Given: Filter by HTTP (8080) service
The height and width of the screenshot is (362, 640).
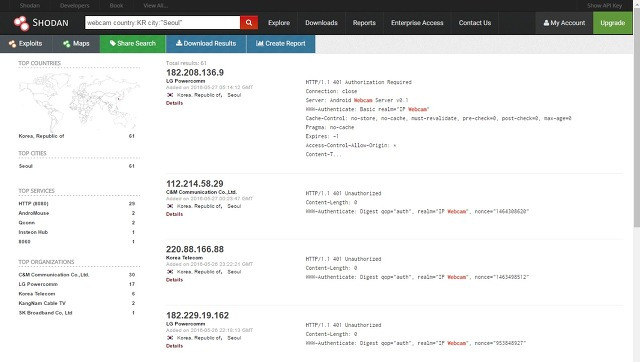Looking at the screenshot, I should [x=33, y=204].
